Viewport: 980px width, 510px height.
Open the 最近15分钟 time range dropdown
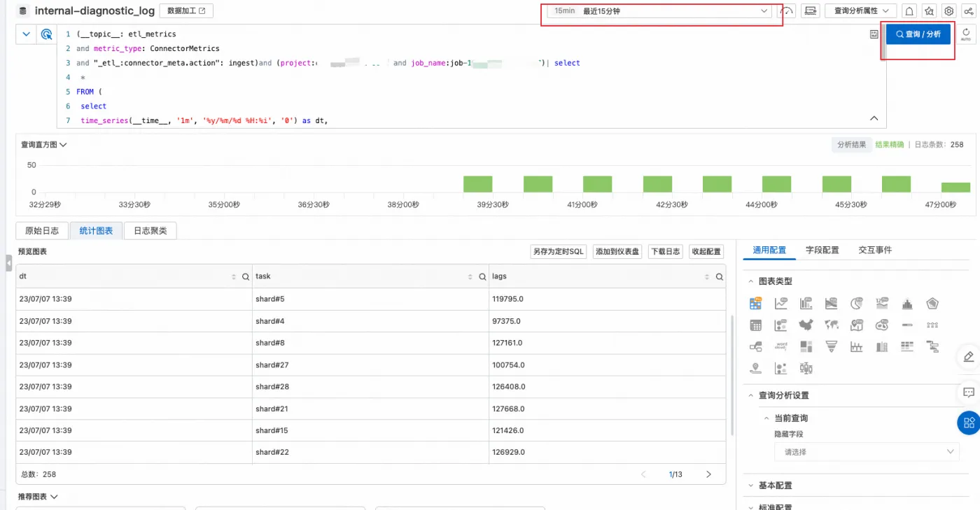659,11
